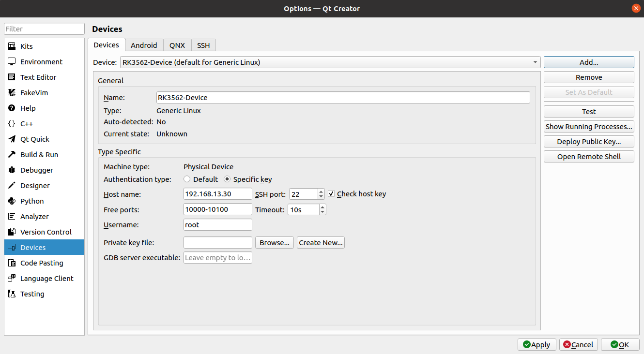Open the Version Control icon
This screenshot has width=644, height=354.
click(12, 232)
